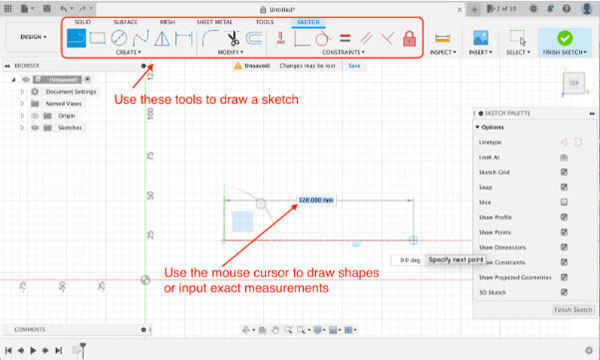Screen dimensions: 600x360
Task: Open the INSPECT dropdown menu
Action: [x=443, y=52]
